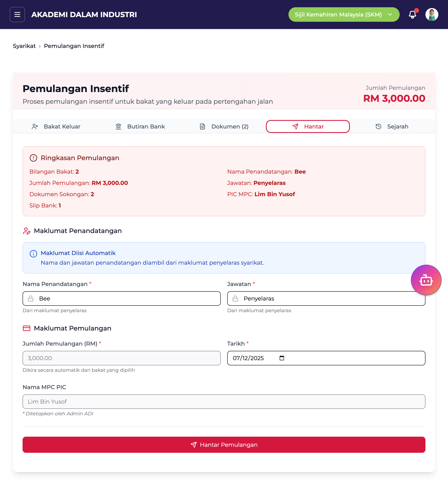Open the chatbot assistant bubble

coord(426,280)
